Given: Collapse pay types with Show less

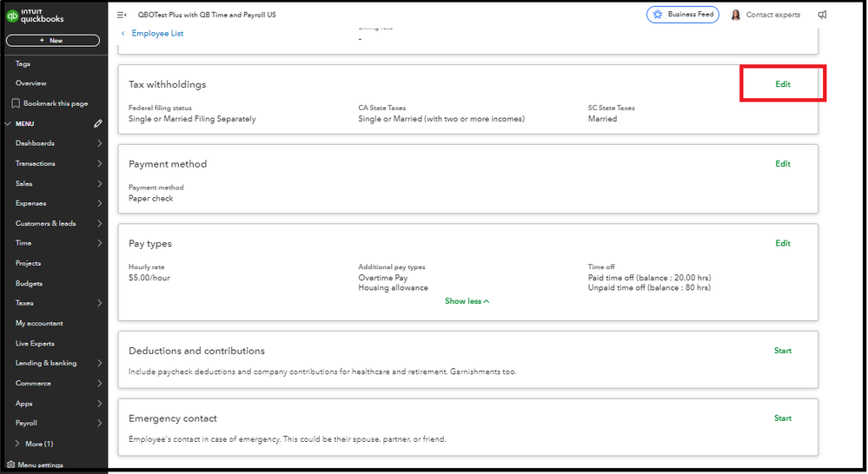Looking at the screenshot, I should coord(467,301).
